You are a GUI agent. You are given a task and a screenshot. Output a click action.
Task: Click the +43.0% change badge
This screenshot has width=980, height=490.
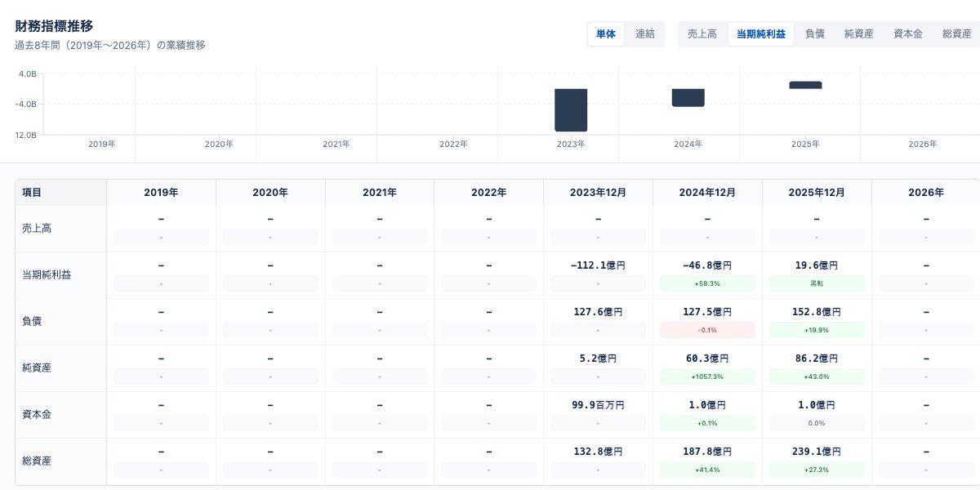tap(817, 376)
